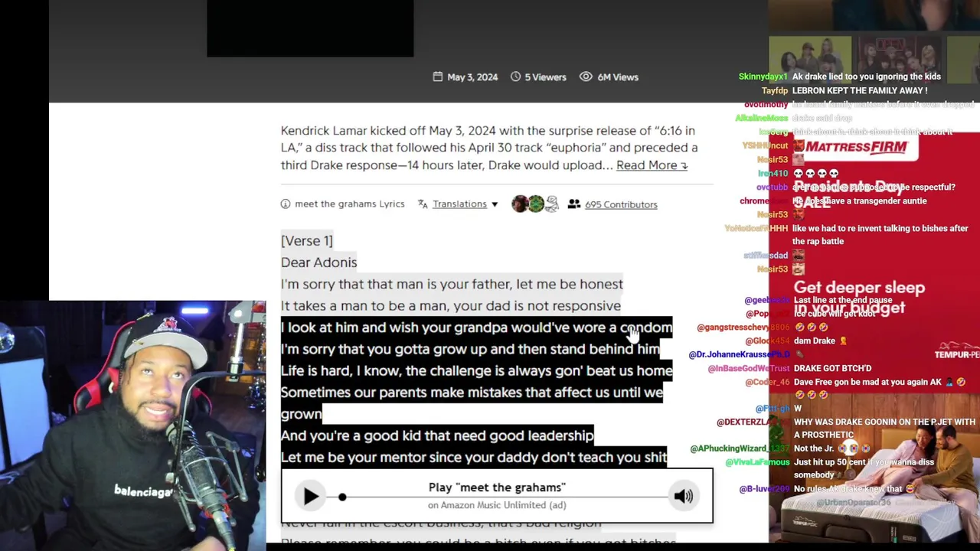This screenshot has width=980, height=551.
Task: Click the "May 3, 2024" date text
Action: tap(472, 77)
